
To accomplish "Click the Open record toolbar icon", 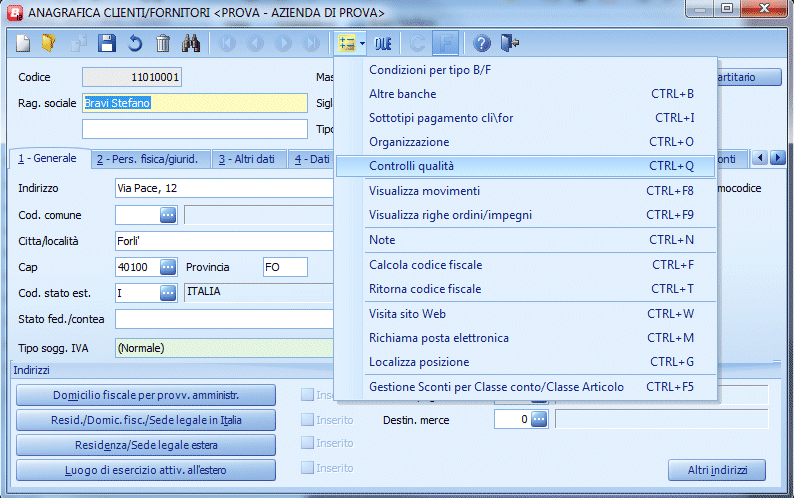I will 49,44.
